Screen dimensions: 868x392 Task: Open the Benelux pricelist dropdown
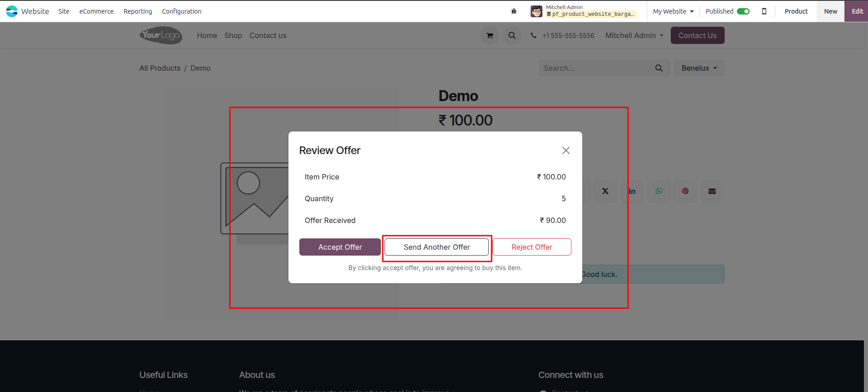(699, 68)
